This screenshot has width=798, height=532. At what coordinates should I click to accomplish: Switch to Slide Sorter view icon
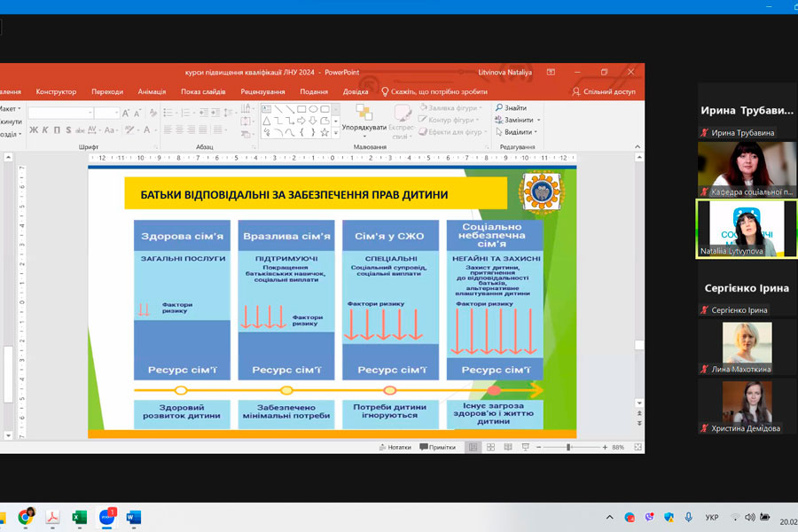pyautogui.click(x=489, y=448)
